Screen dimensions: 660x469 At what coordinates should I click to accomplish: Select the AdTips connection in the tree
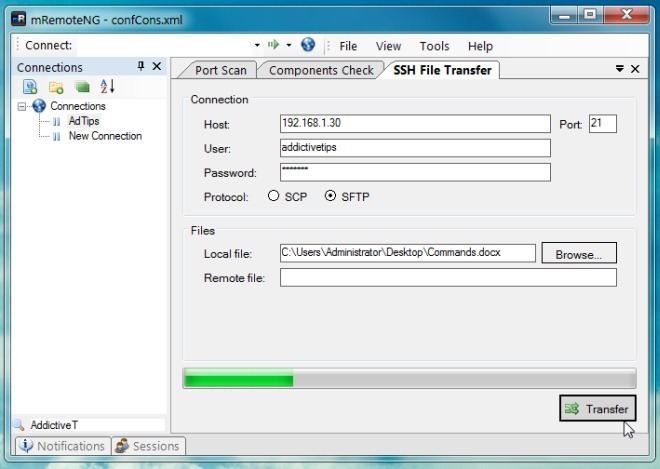(84, 121)
